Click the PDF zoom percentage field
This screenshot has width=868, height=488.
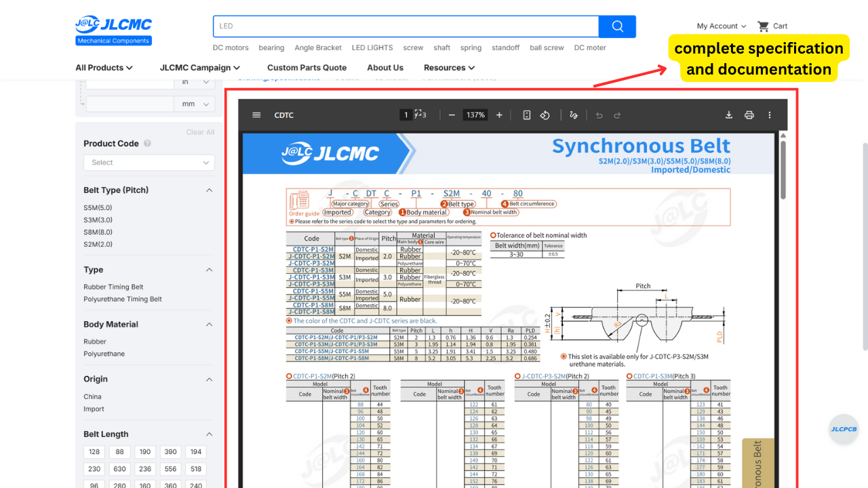click(x=475, y=115)
